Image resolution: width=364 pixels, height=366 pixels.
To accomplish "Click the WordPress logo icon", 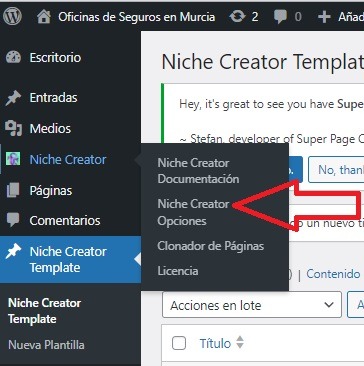I will [x=13, y=16].
